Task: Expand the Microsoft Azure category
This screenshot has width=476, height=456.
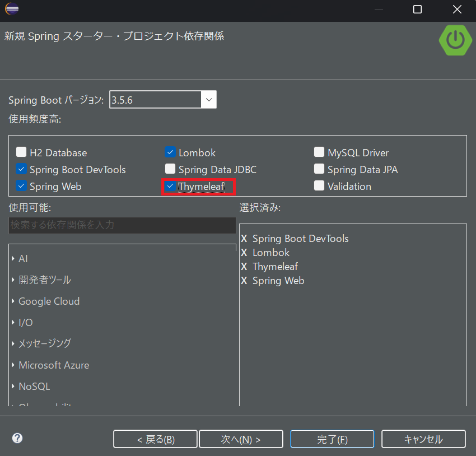Action: [x=13, y=365]
